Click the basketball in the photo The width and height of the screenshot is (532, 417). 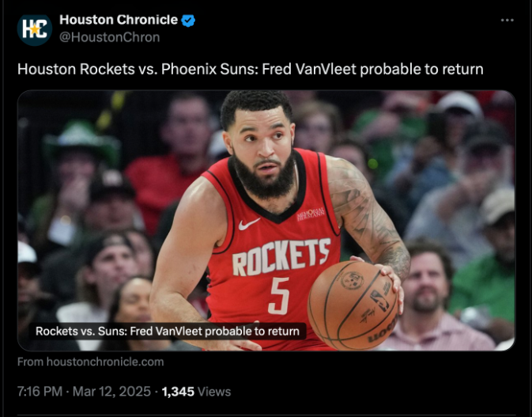pyautogui.click(x=353, y=305)
